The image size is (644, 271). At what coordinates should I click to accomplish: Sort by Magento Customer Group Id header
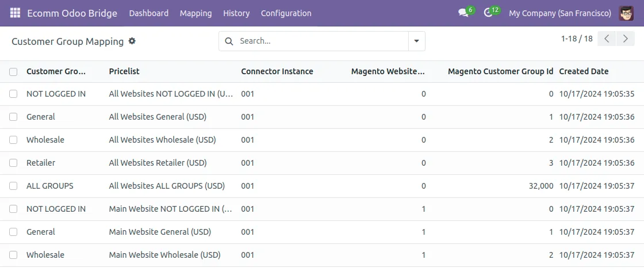pos(501,71)
